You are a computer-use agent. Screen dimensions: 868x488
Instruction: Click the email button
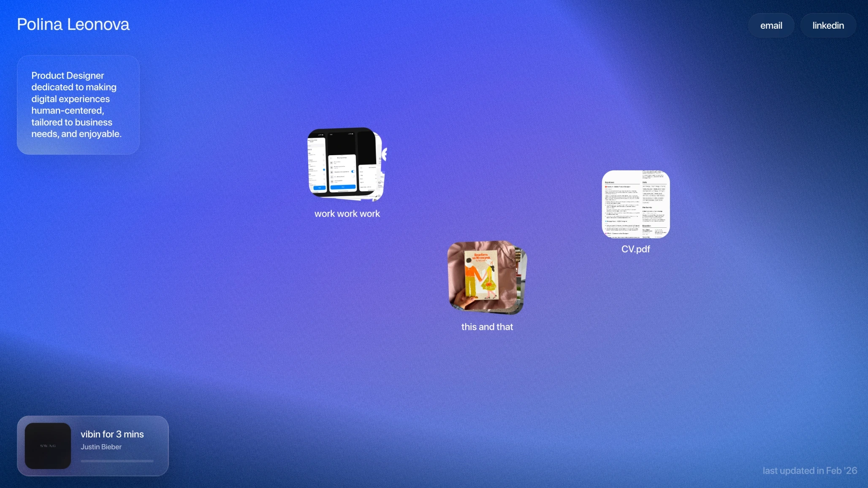(x=771, y=26)
